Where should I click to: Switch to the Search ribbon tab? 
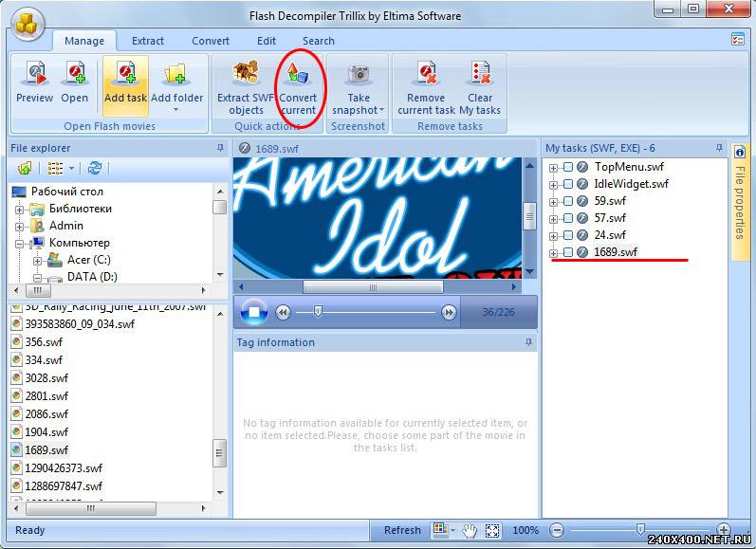pyautogui.click(x=318, y=41)
